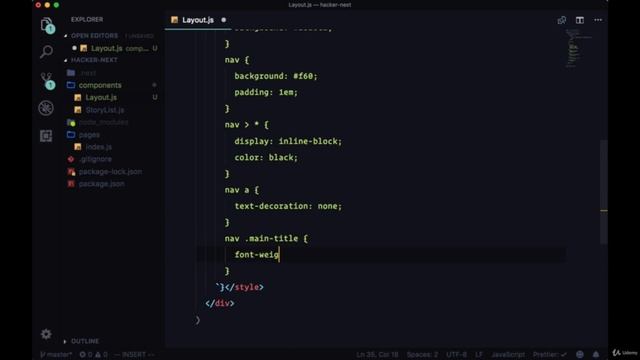This screenshot has width=640, height=360.
Task: Open Layout.js under components folder
Action: tap(101, 98)
